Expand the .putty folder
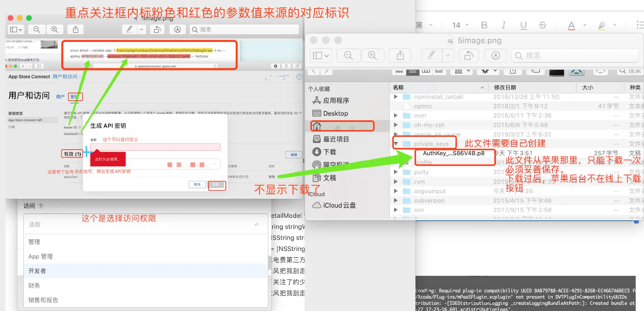 click(396, 172)
